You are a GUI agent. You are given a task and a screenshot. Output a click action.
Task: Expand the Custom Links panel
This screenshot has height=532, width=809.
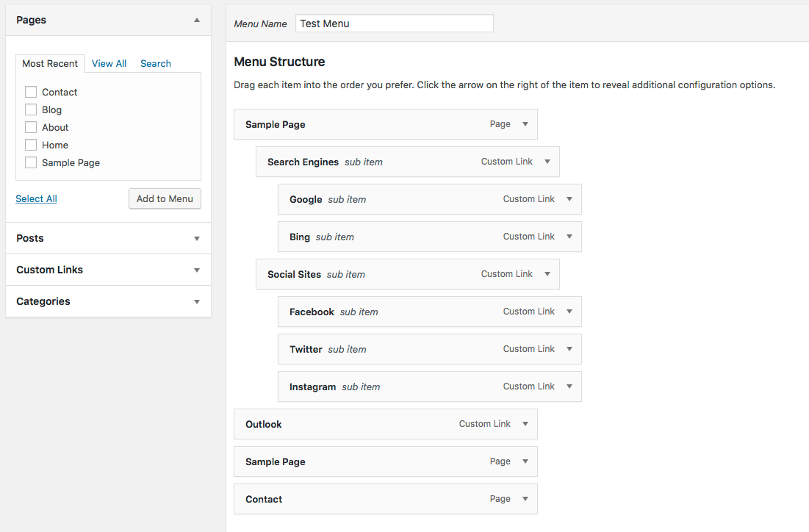(x=196, y=270)
